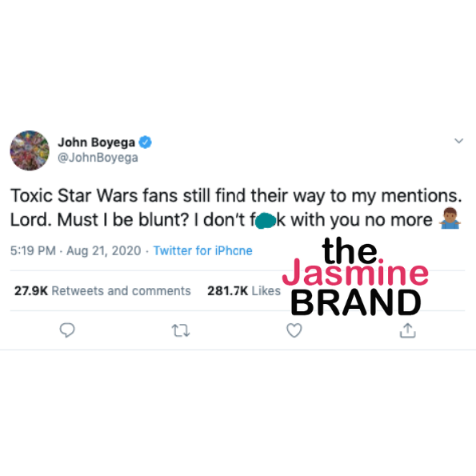Click the blue verified checkmark badge
The width and height of the screenshot is (476, 476).
[146, 142]
